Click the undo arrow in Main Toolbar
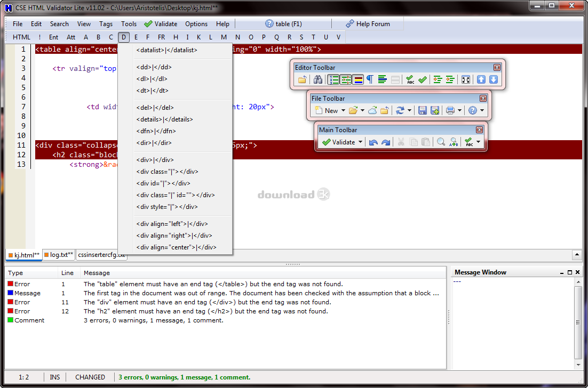The width and height of the screenshot is (588, 388). pos(373,142)
